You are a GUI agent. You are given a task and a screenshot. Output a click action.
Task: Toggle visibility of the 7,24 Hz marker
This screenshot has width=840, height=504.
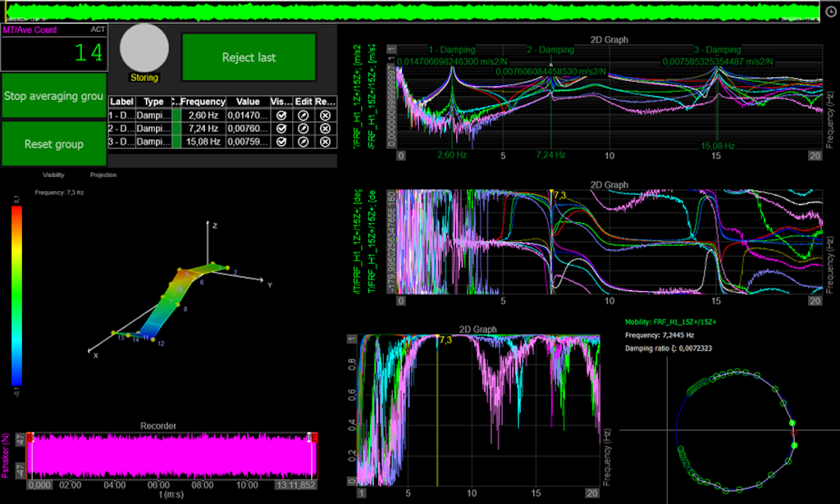click(x=281, y=129)
